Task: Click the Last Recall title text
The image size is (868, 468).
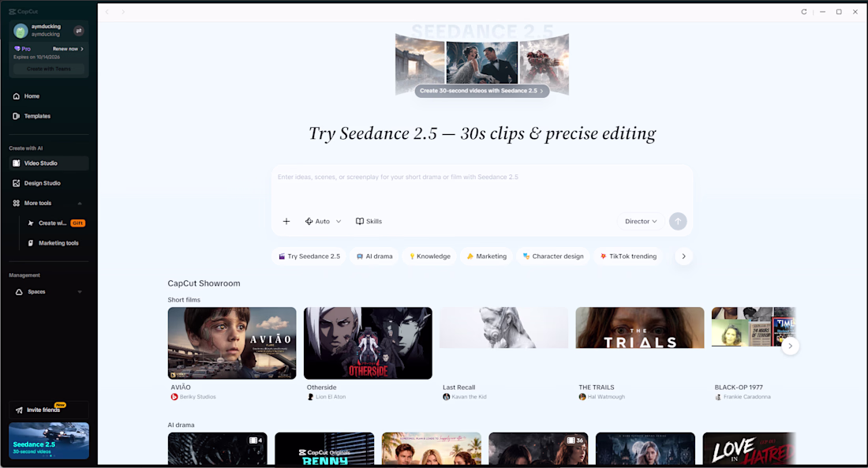Action: pos(459,388)
